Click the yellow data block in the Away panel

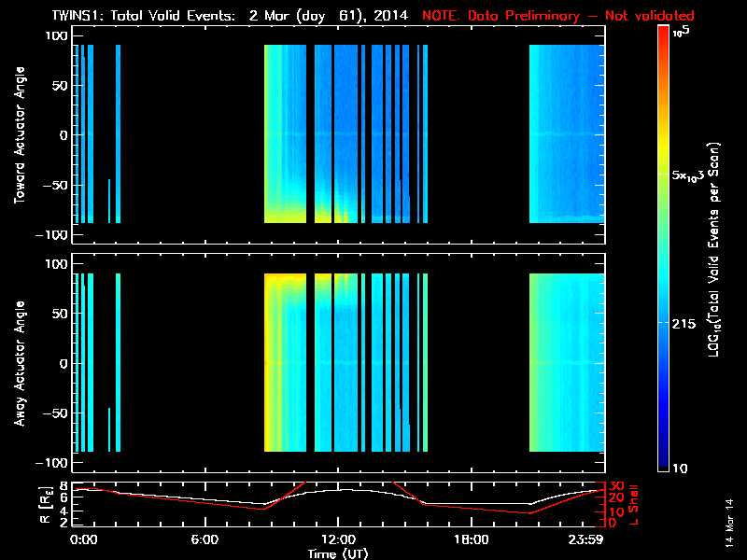tap(285, 364)
